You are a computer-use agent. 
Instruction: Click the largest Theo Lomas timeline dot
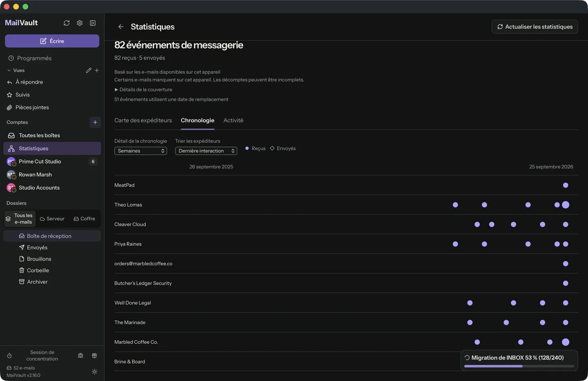coord(566,205)
